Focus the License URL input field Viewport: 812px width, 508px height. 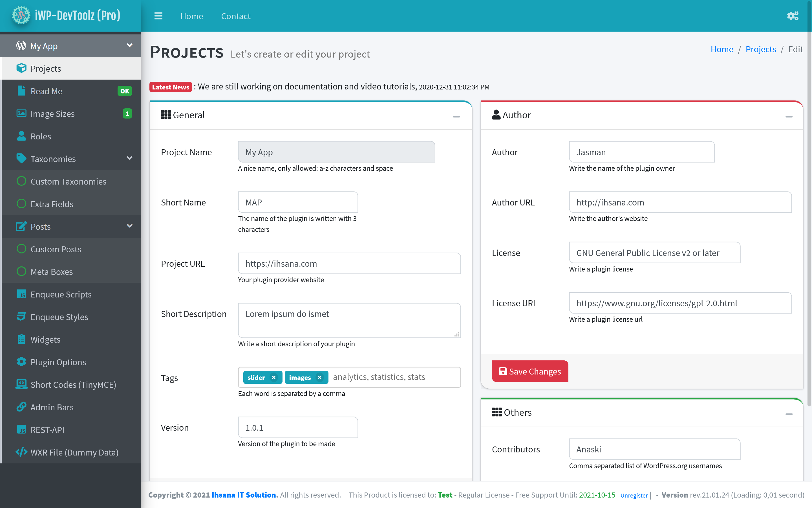tap(680, 303)
